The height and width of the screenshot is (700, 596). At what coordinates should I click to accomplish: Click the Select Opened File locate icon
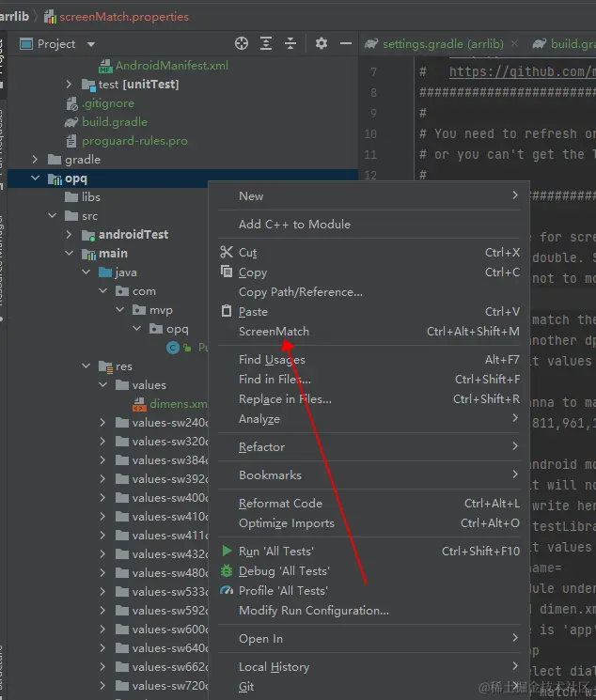point(242,44)
